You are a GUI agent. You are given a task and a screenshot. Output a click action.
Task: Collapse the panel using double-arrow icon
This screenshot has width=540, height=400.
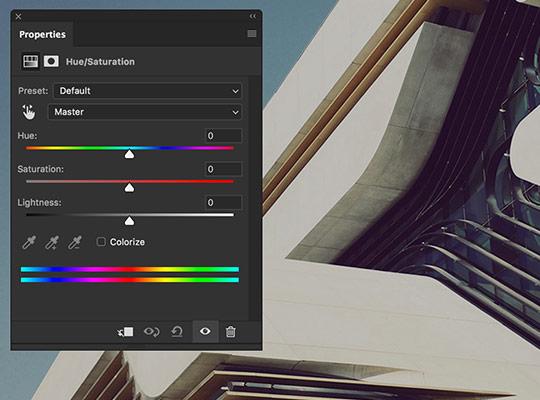(253, 16)
